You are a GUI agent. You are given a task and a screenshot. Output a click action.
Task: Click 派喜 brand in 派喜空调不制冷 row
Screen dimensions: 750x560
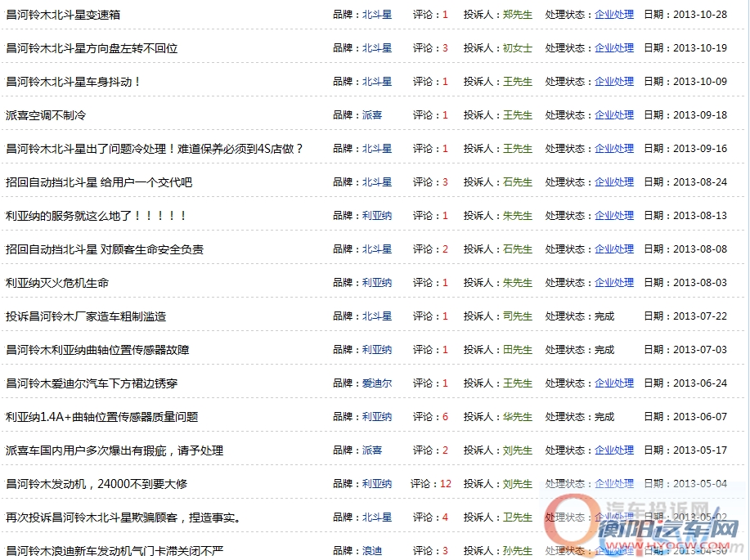click(x=372, y=114)
